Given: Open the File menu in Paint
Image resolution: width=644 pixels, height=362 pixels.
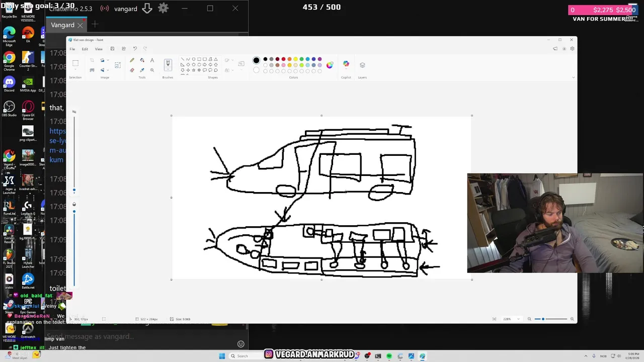Looking at the screenshot, I should pos(72,49).
